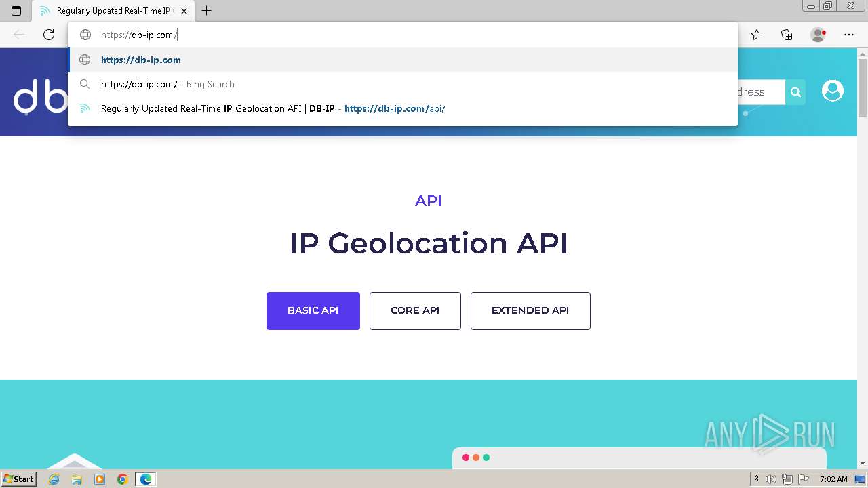This screenshot has width=868, height=488.
Task: Click into the address bar text
Action: pos(139,35)
